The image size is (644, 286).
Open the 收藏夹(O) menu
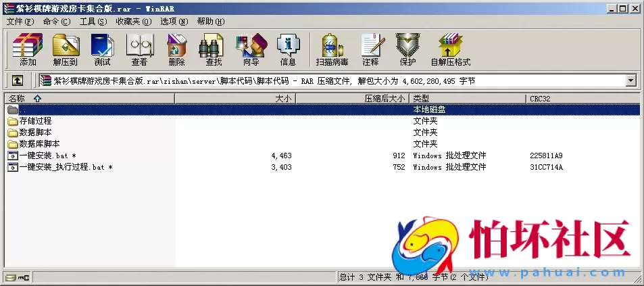tap(134, 22)
